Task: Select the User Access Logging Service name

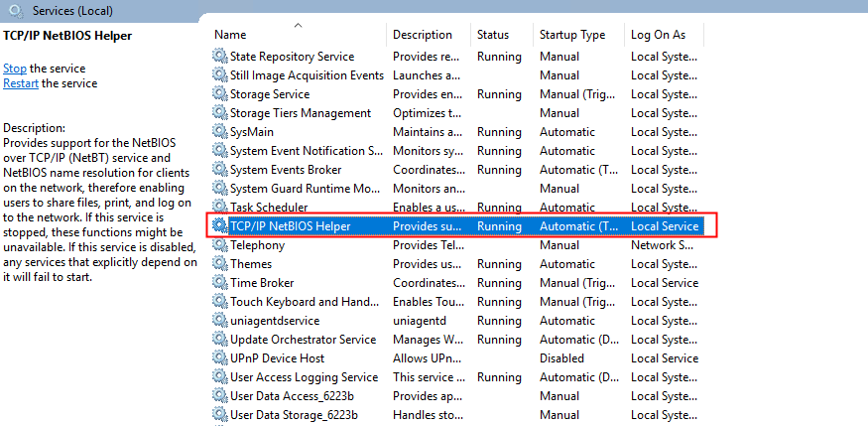Action: click(304, 376)
